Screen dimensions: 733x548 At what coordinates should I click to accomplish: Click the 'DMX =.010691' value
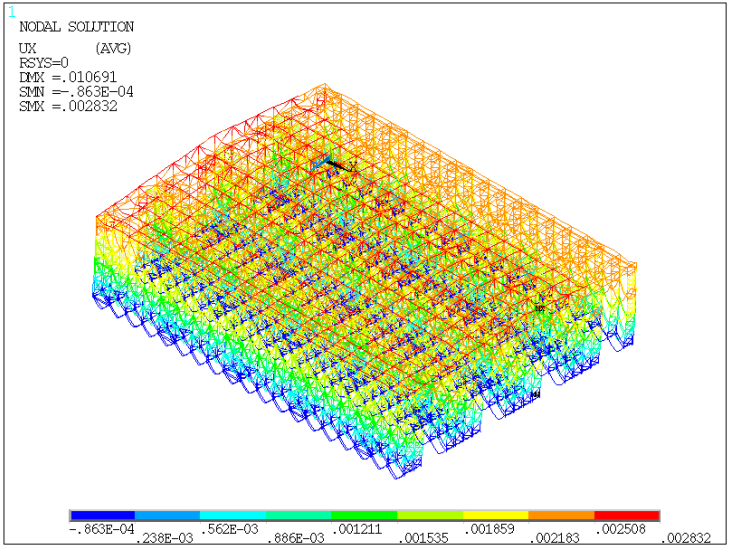[x=68, y=77]
